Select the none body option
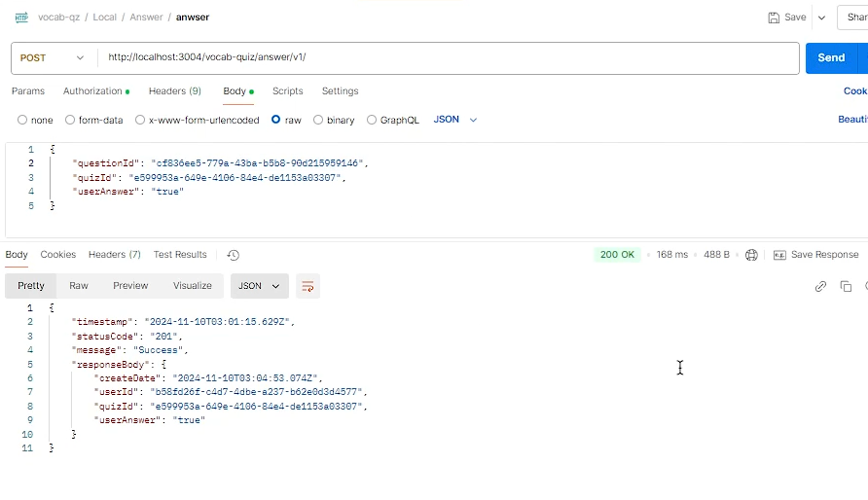This screenshot has width=868, height=500. coord(22,120)
